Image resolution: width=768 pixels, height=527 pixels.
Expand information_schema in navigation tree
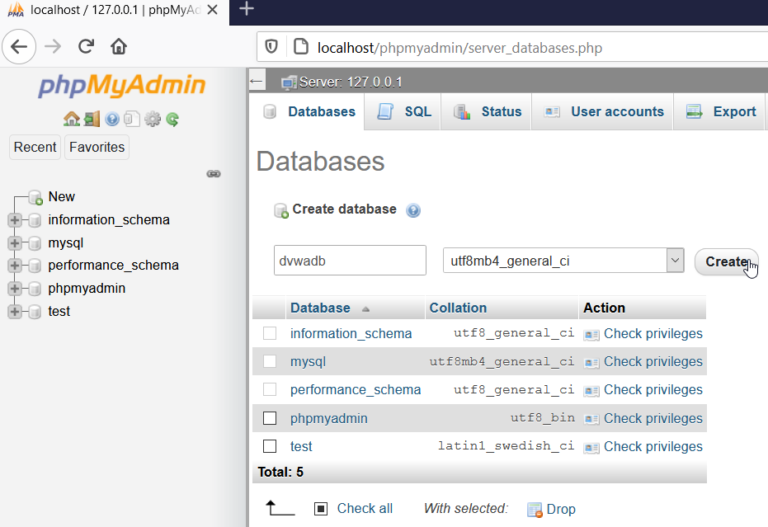tap(15, 220)
